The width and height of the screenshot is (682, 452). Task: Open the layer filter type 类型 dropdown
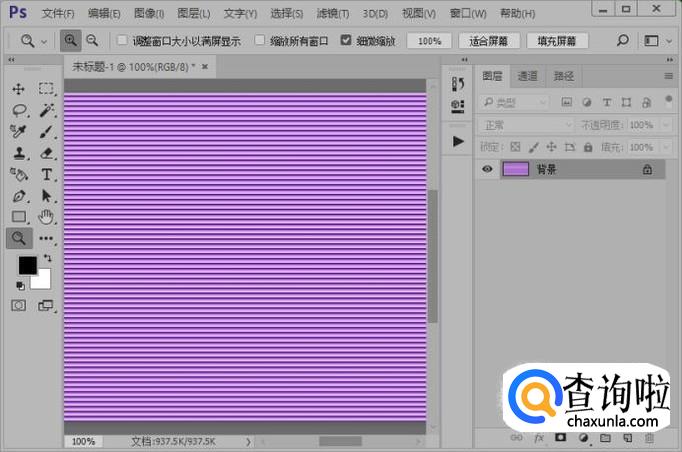coord(514,102)
